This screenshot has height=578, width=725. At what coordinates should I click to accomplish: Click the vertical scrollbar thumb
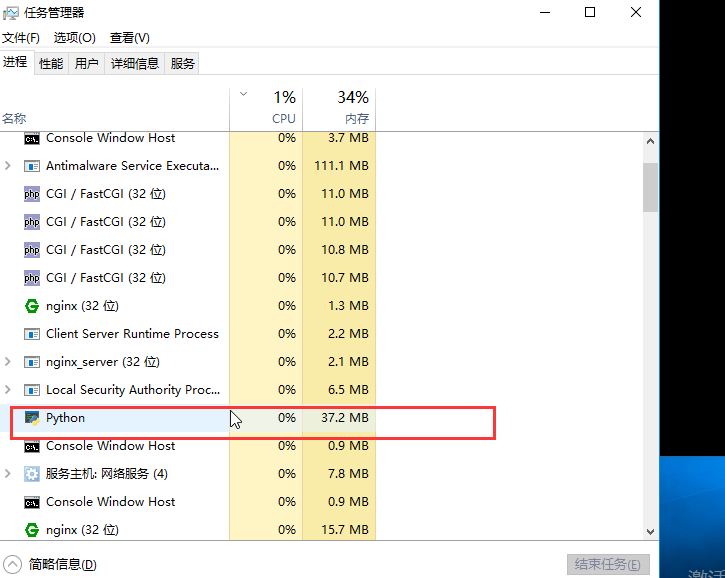[x=650, y=187]
